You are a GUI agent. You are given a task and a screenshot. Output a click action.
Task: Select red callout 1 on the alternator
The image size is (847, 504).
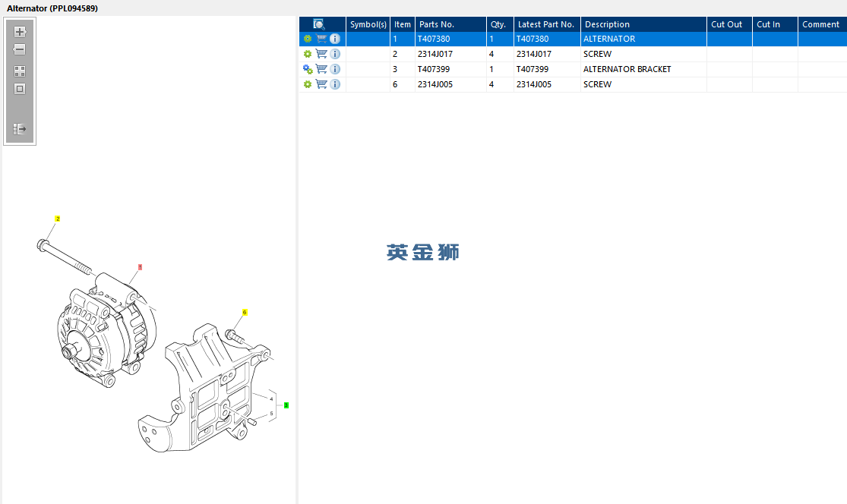(x=140, y=267)
